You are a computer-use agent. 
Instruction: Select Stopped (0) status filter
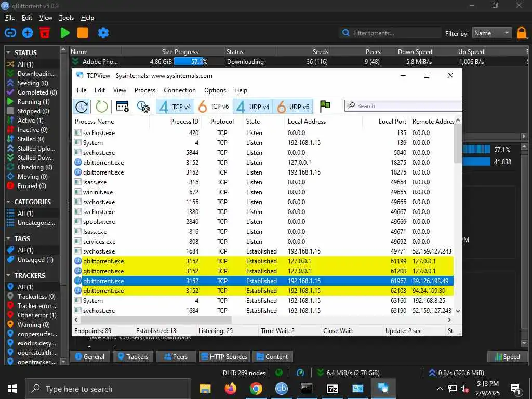click(33, 111)
